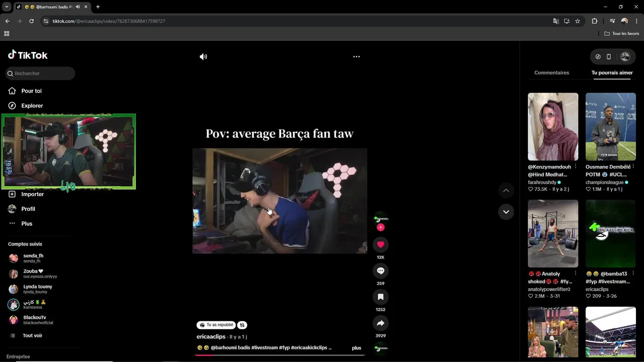Open the @Kenzymamdouh recommended video thumbnail
This screenshot has width=644, height=362.
click(553, 127)
